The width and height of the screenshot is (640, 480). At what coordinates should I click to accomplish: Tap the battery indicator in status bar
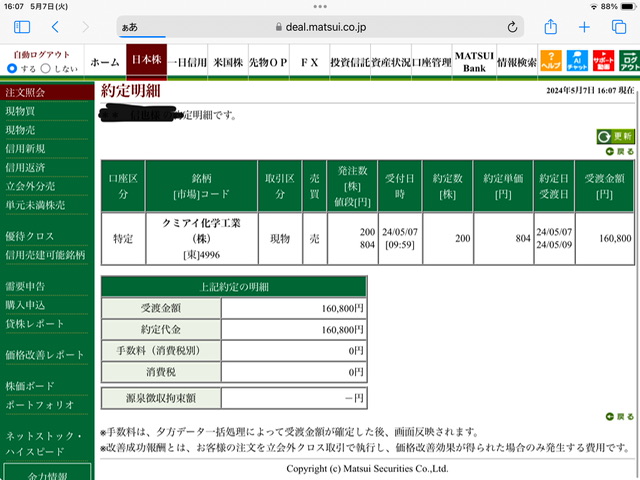[627, 7]
